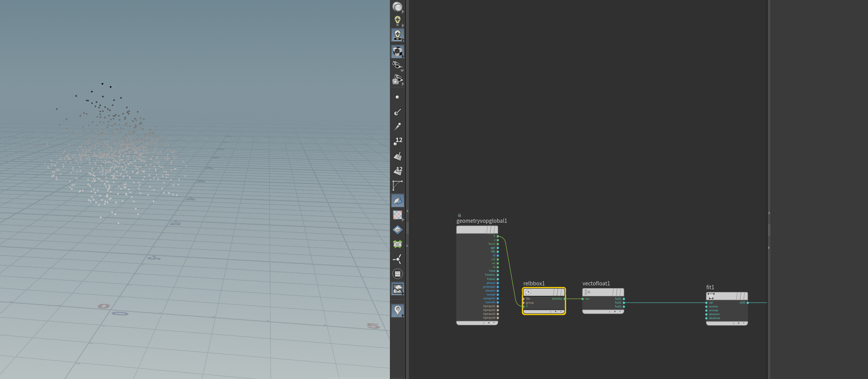The width and height of the screenshot is (868, 379).
Task: Click rightmost footer button on fit1 node
Action: point(744,323)
